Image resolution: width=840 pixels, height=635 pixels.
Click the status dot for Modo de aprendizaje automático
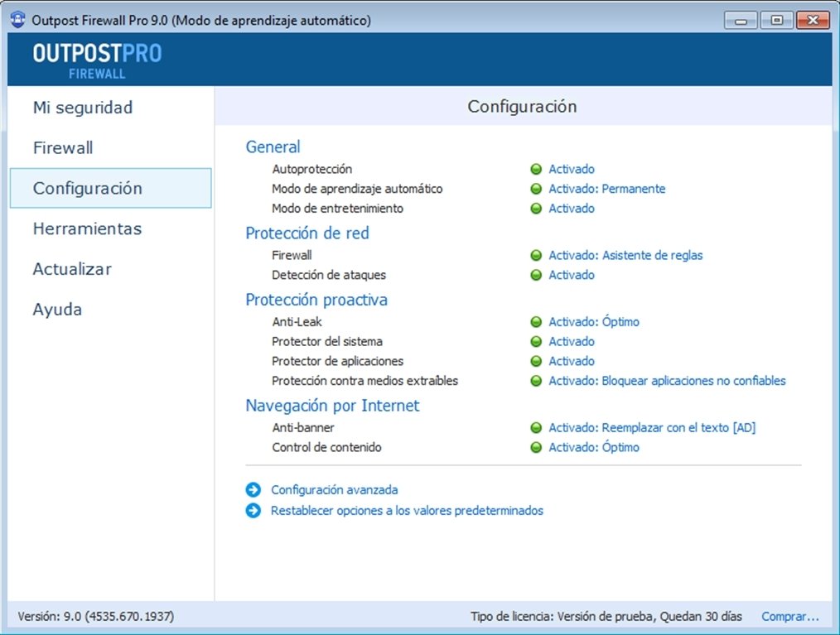(536, 189)
